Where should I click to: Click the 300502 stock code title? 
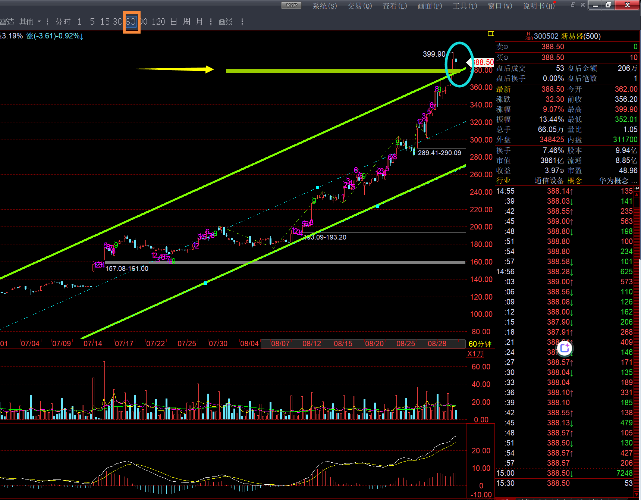pyautogui.click(x=546, y=36)
